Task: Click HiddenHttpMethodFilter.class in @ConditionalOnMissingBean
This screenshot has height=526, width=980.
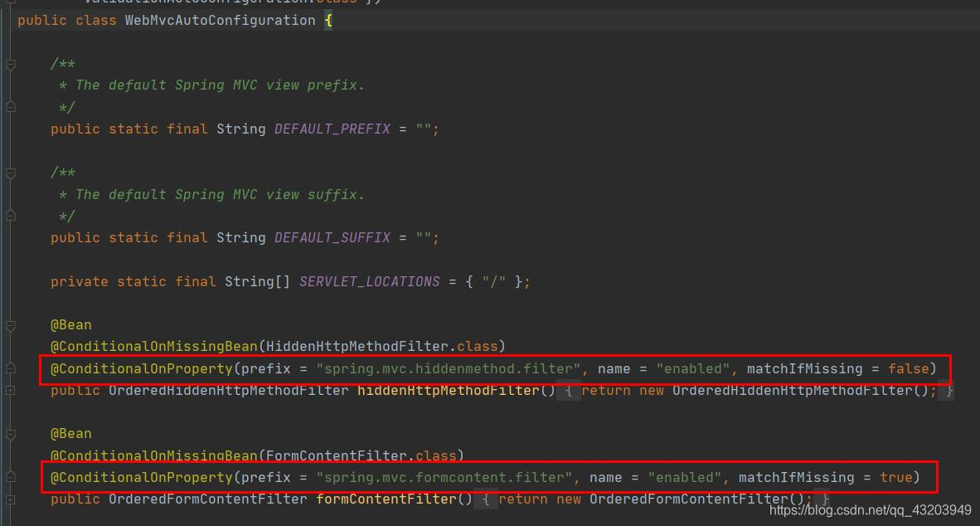Action: (x=382, y=347)
